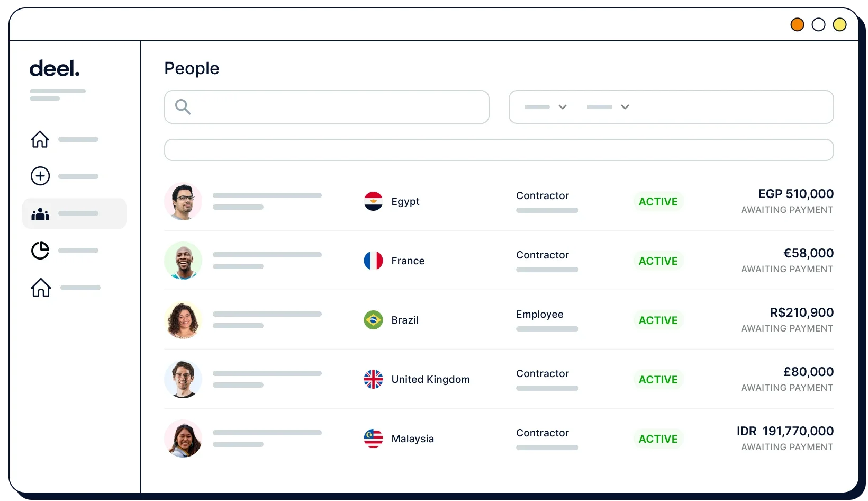
Task: Click the France contractor's avatar photo
Action: click(183, 261)
